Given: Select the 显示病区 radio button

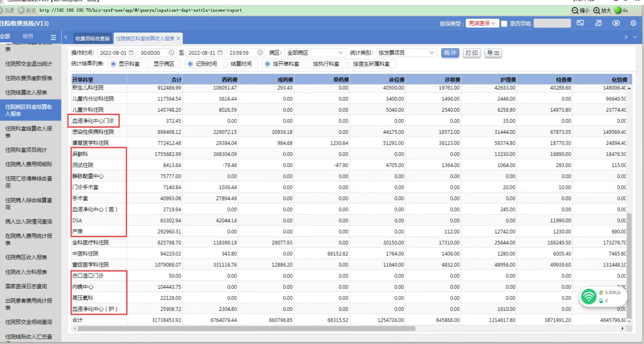Looking at the screenshot, I should tap(148, 64).
